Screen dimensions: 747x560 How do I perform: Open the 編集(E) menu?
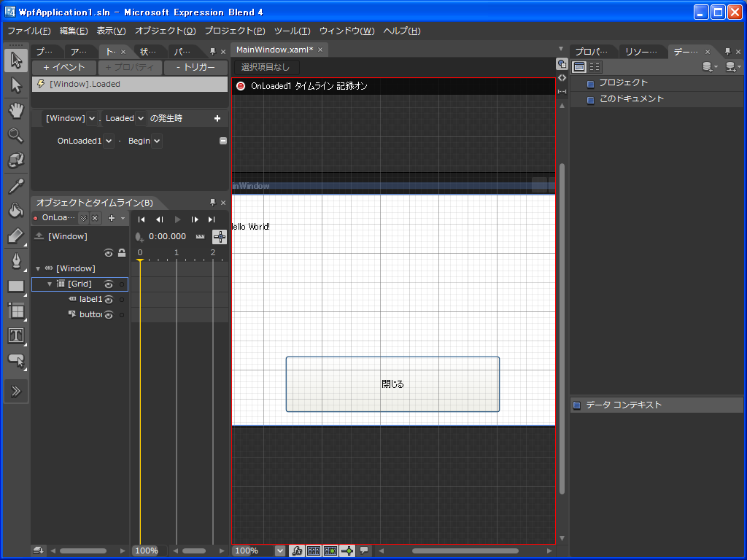point(74,31)
